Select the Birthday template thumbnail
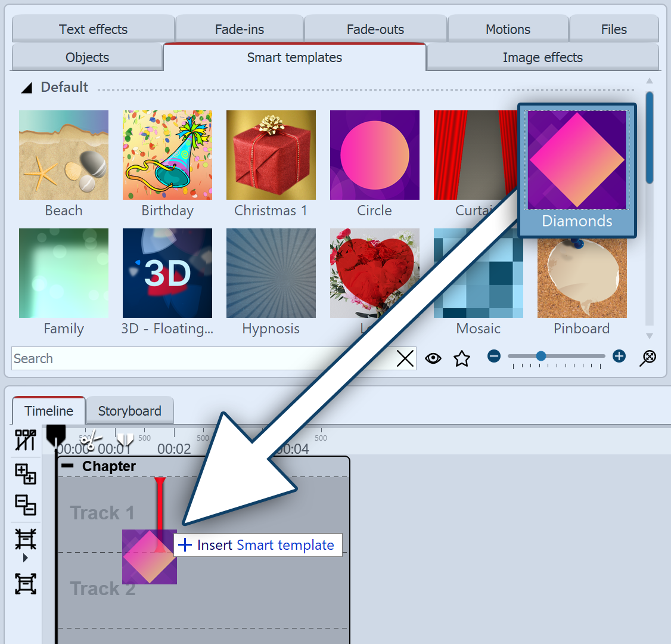Image resolution: width=671 pixels, height=644 pixels. [x=167, y=155]
